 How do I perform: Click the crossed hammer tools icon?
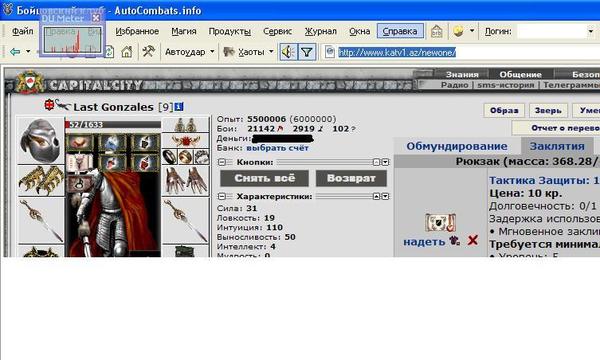click(148, 51)
